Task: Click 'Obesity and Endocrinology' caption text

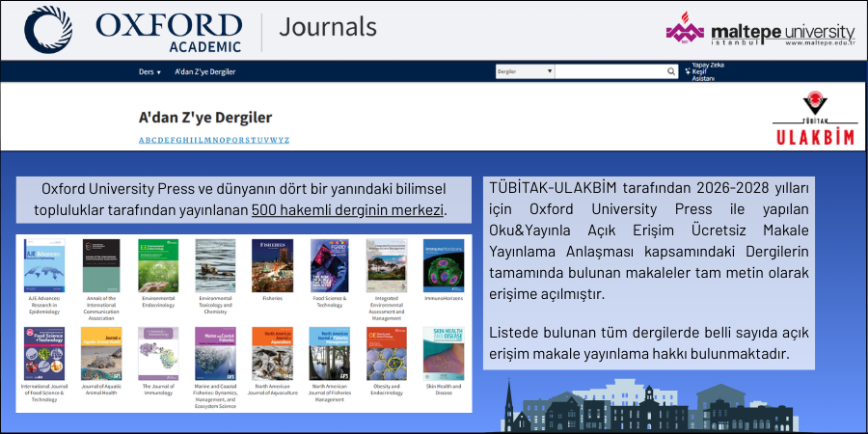Action: [387, 390]
